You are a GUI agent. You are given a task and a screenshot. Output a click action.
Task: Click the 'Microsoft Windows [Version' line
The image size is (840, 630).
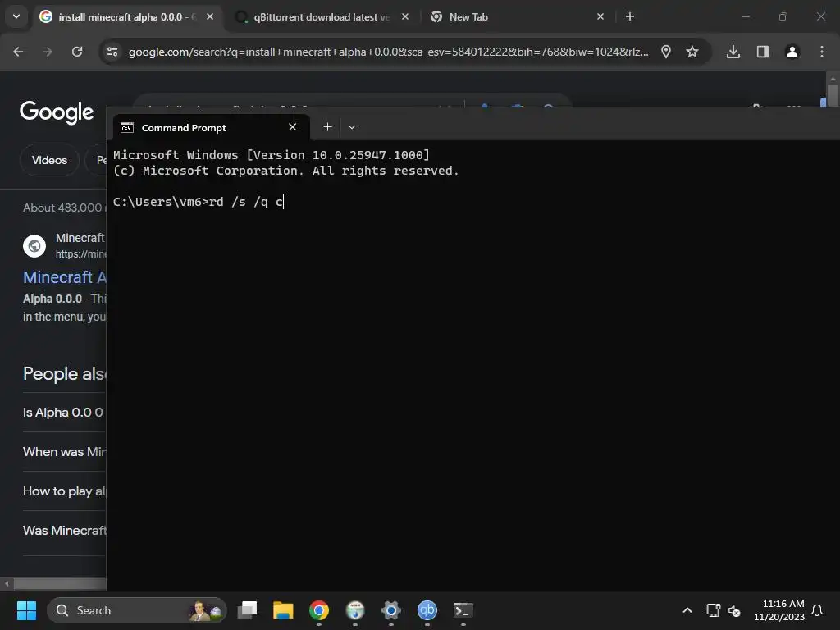pyautogui.click(x=271, y=155)
